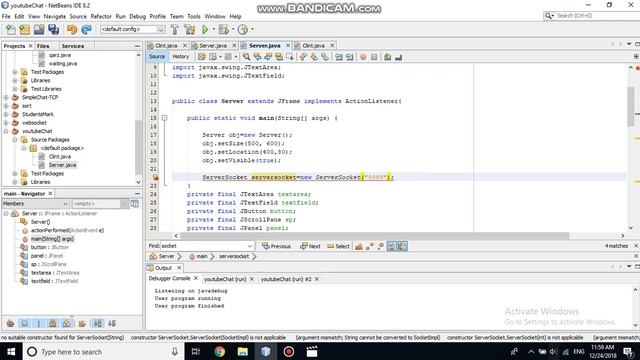Open the Refactor menu
Image resolution: width=640 pixels, height=360 pixels.
(101, 16)
